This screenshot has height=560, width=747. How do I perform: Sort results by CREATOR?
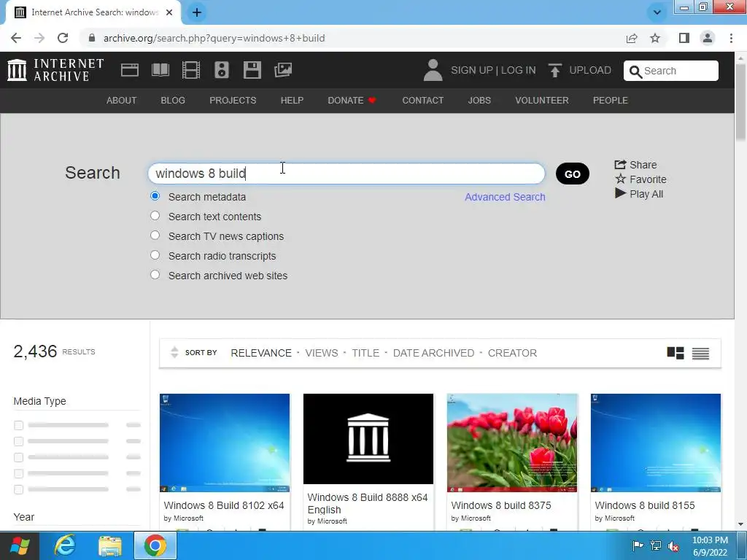512,353
